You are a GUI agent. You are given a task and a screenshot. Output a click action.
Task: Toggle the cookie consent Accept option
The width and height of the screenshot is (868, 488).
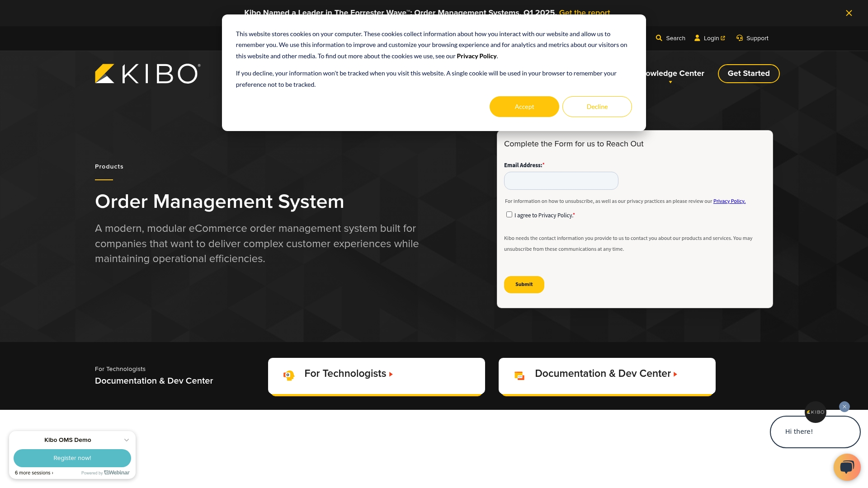[524, 107]
